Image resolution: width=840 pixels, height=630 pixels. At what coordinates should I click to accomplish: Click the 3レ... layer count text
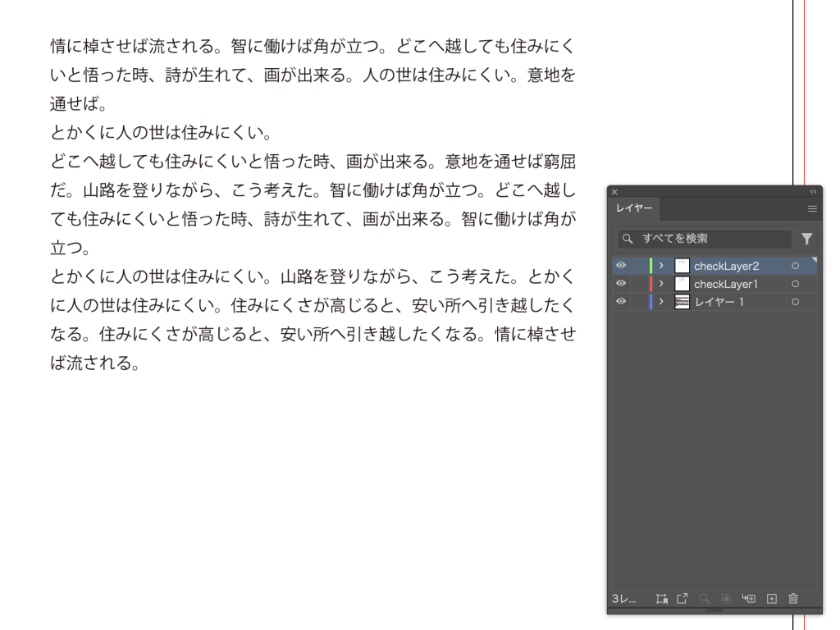tap(624, 599)
